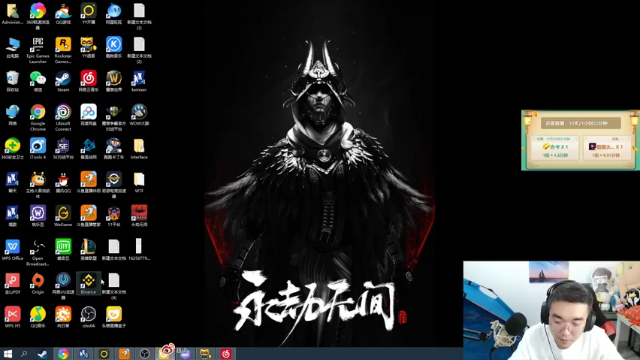
Task: Open the Epic Games Launcher shortcut
Action: tap(38, 50)
